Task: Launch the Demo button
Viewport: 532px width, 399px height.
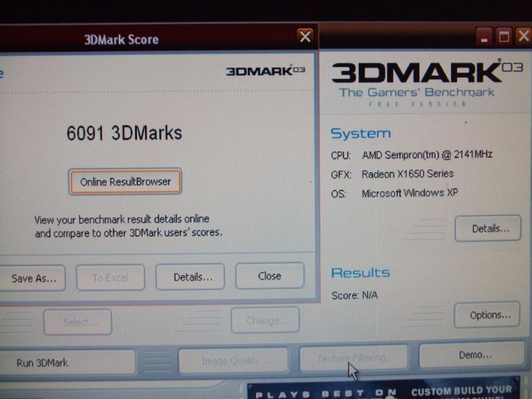Action: [472, 355]
